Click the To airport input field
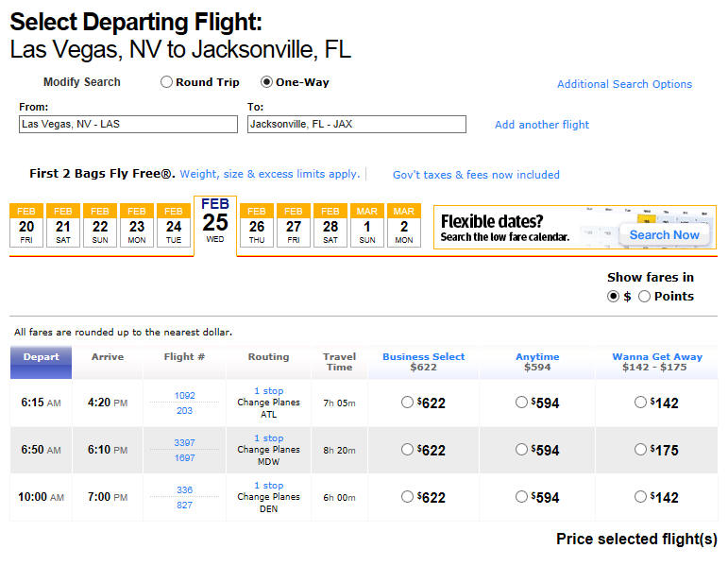This screenshot has height=566, width=728. click(x=357, y=125)
